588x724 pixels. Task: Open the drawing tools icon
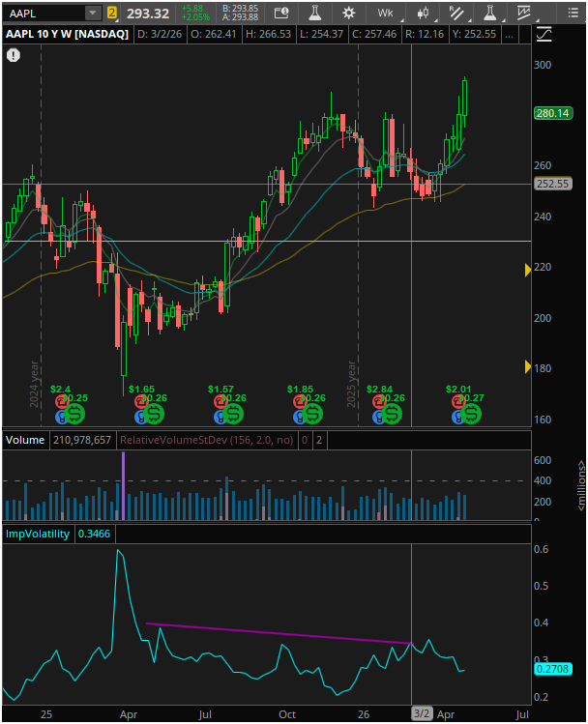pos(456,13)
